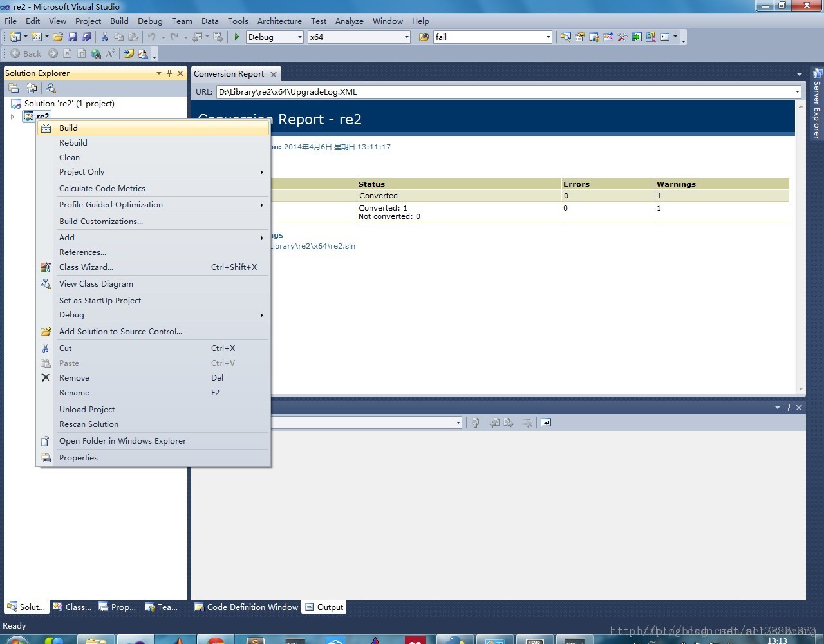Viewport: 824px width, 644px height.
Task: Click the Start Debugging green arrow
Action: (237, 37)
